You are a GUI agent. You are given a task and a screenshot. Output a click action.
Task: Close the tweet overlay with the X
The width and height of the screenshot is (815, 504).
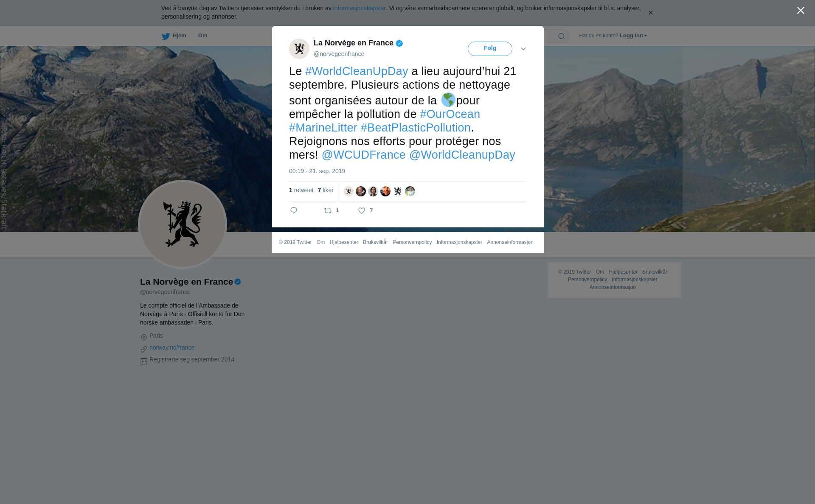coord(801,10)
